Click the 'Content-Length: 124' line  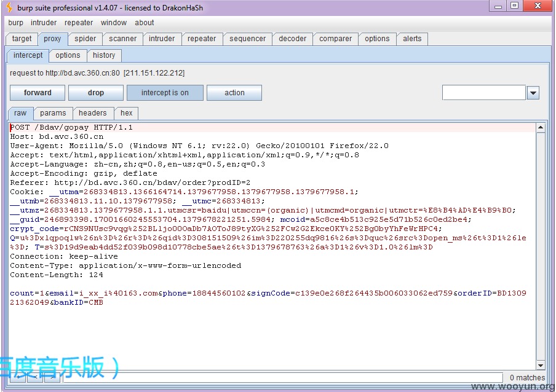(x=57, y=275)
